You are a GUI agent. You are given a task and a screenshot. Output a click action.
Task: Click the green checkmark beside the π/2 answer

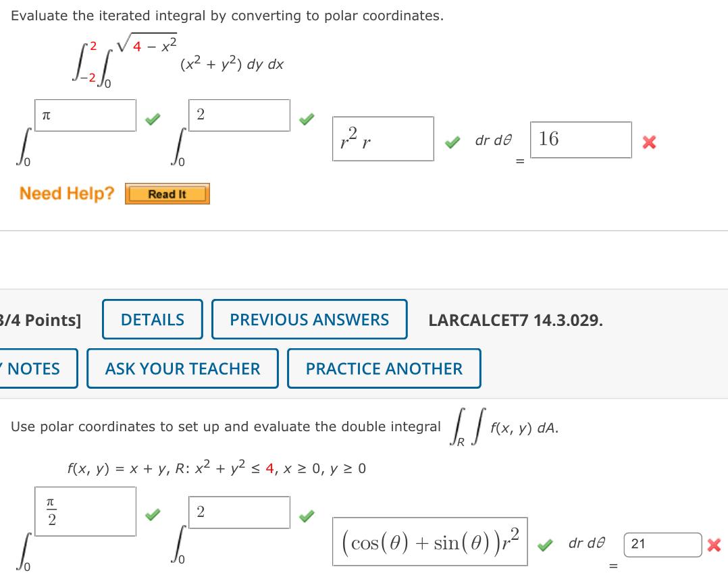tap(153, 515)
